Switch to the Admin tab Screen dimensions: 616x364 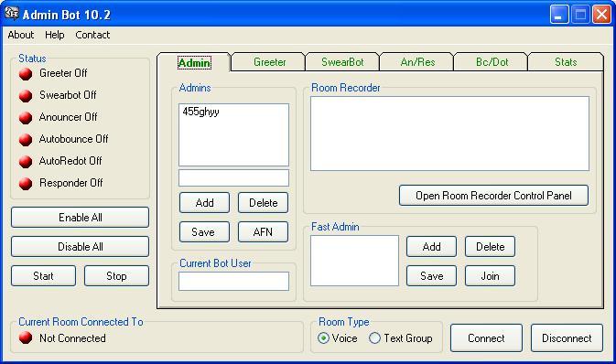[x=194, y=63]
